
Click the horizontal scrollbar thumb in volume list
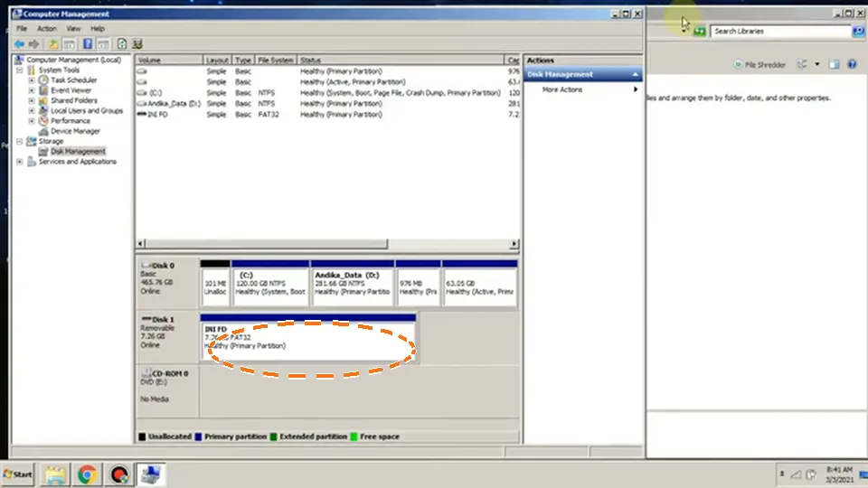point(266,243)
